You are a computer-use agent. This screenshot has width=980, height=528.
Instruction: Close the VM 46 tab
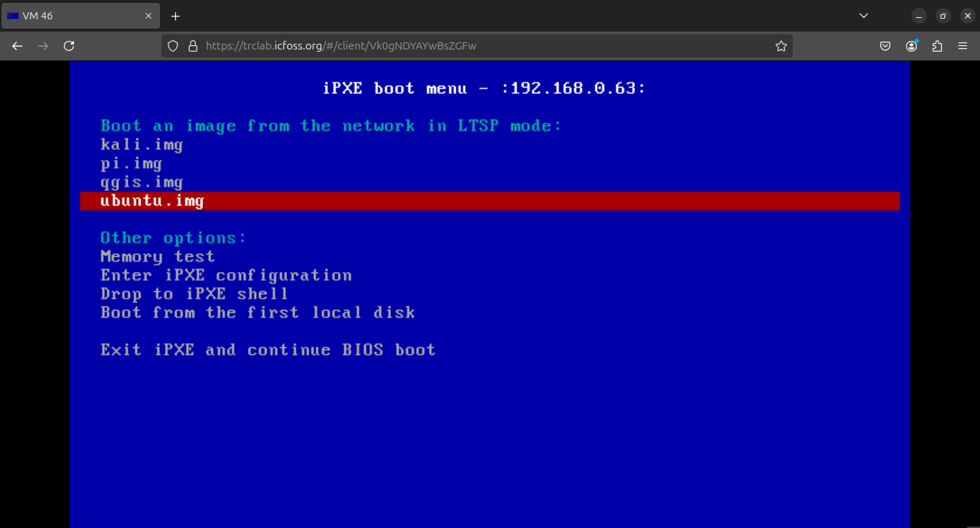point(149,16)
